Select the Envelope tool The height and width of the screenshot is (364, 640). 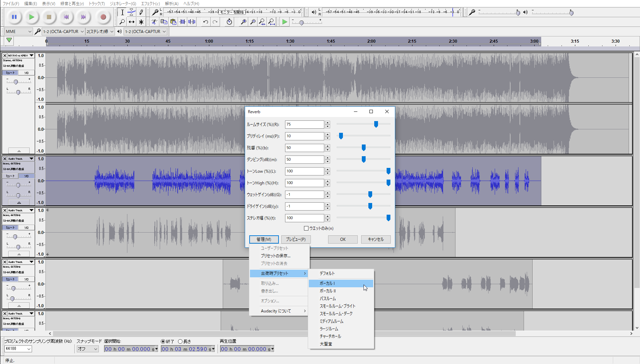point(132,12)
